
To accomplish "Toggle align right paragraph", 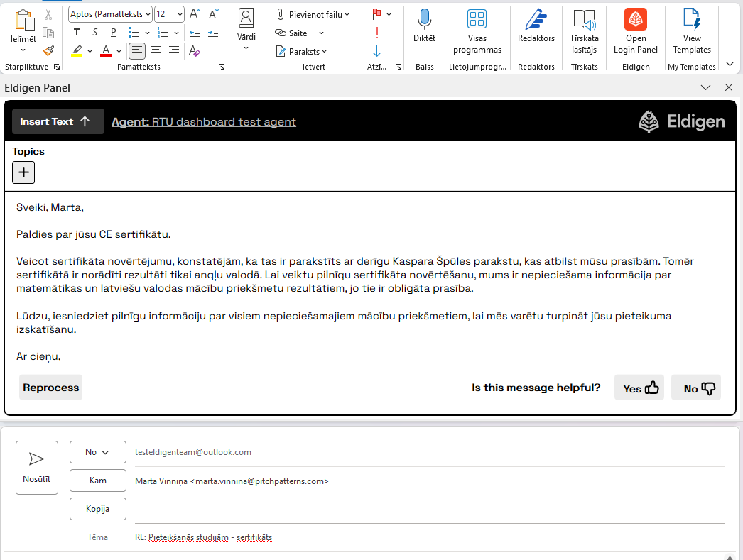I will coord(174,50).
